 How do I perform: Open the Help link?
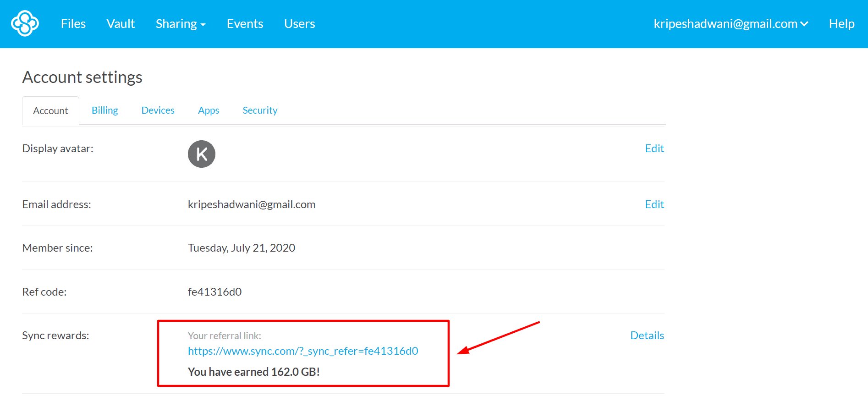click(841, 24)
